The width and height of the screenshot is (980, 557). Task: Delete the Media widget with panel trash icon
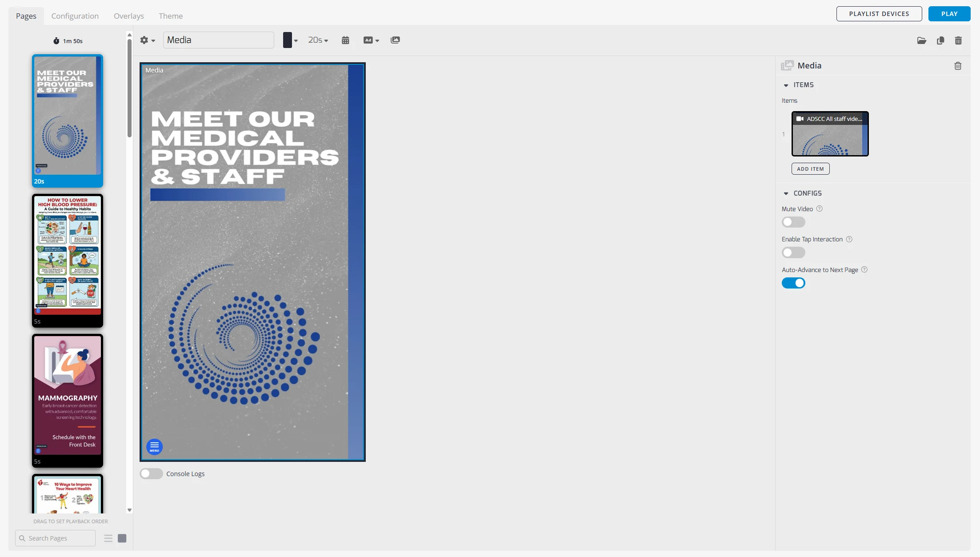pyautogui.click(x=958, y=66)
